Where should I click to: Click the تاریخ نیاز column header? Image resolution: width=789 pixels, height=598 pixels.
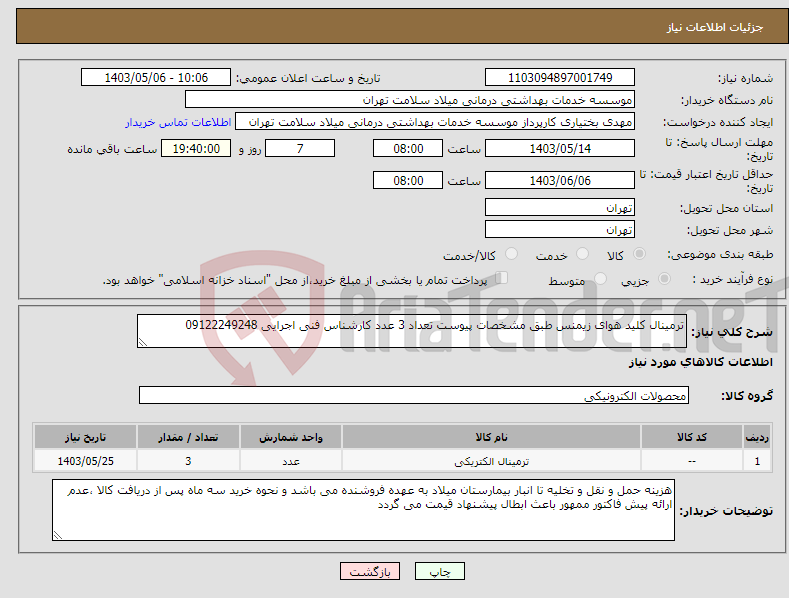[x=86, y=437]
